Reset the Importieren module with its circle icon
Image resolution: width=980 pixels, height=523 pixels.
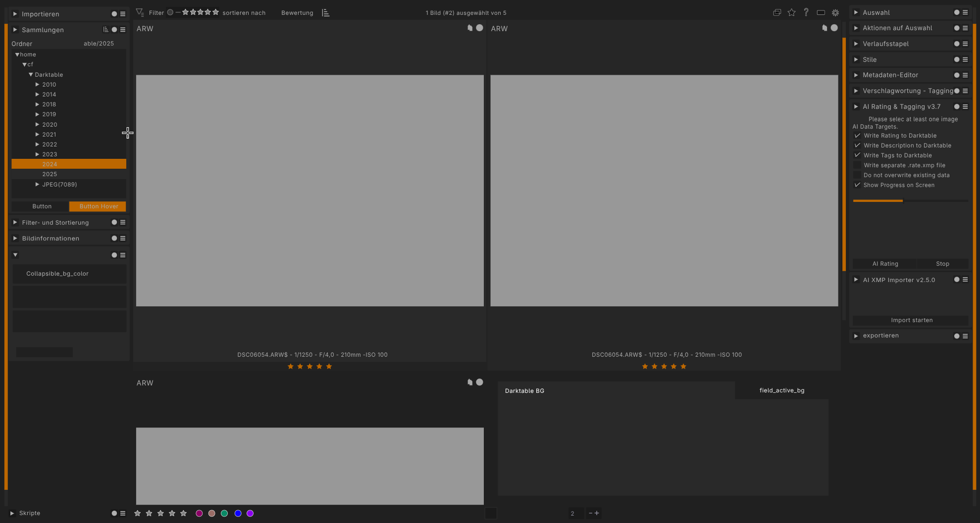(x=114, y=14)
